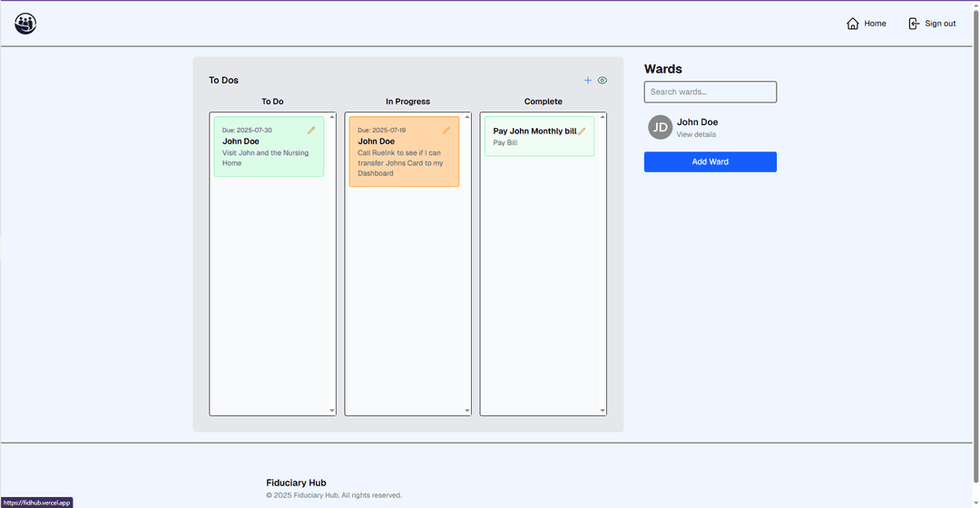
Task: Edit the Visit John nursing home task
Action: (x=311, y=131)
